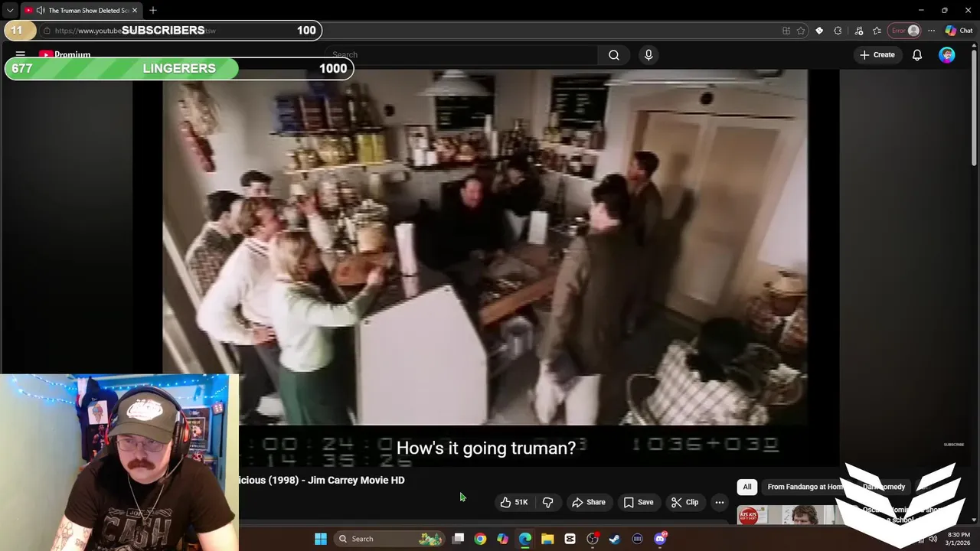
Task: Click the profile Error button
Action: click(x=905, y=31)
